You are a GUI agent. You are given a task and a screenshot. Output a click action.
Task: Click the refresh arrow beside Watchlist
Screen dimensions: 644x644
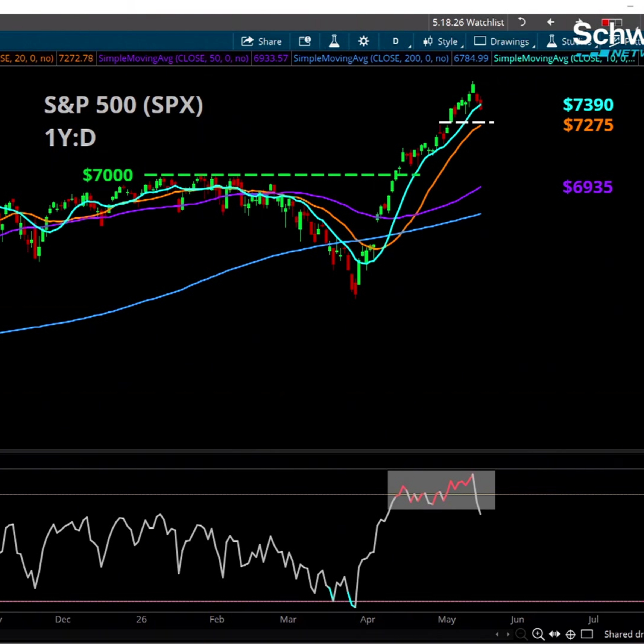click(x=522, y=22)
